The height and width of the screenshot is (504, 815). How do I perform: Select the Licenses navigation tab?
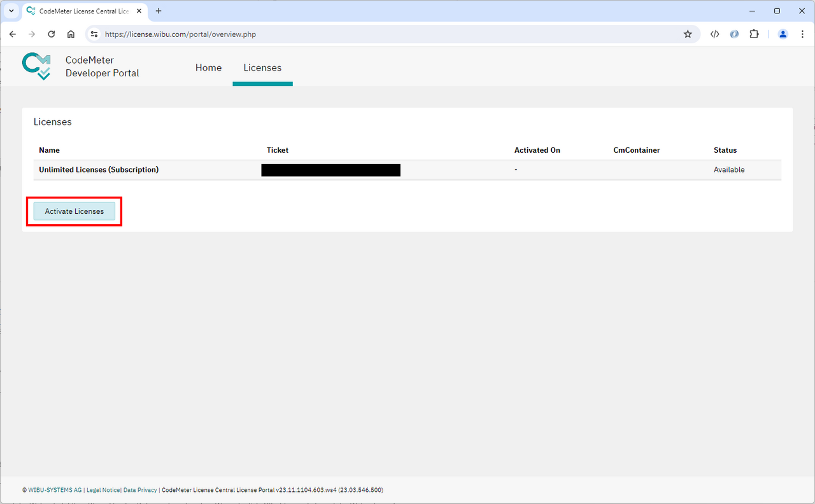(x=262, y=67)
